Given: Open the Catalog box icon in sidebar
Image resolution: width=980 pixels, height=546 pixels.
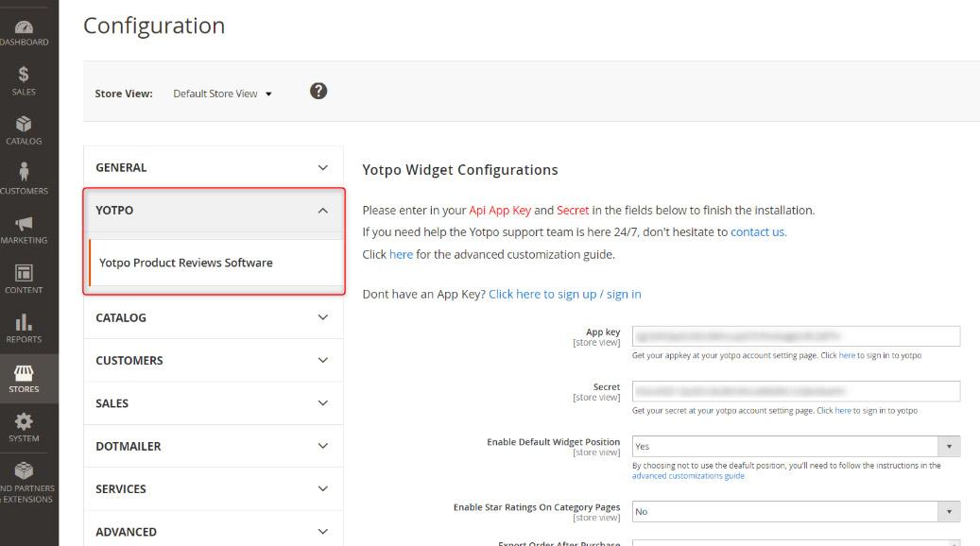Looking at the screenshot, I should click(x=24, y=124).
